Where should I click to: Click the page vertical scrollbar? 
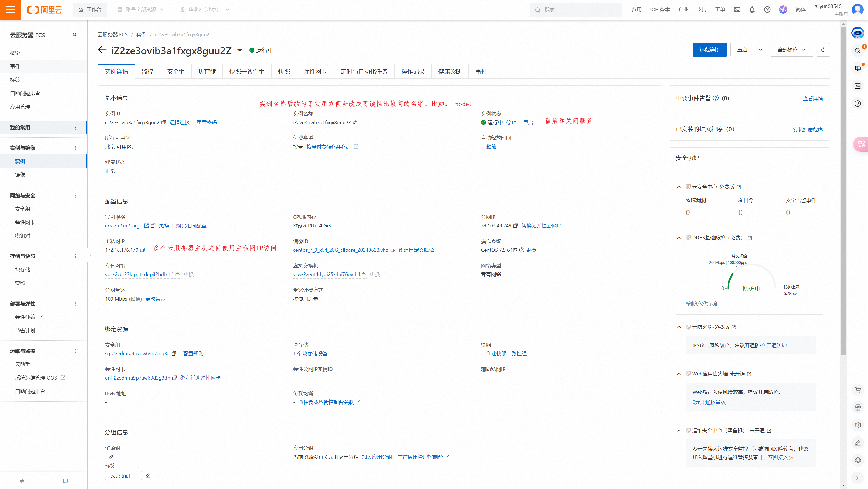(843, 191)
